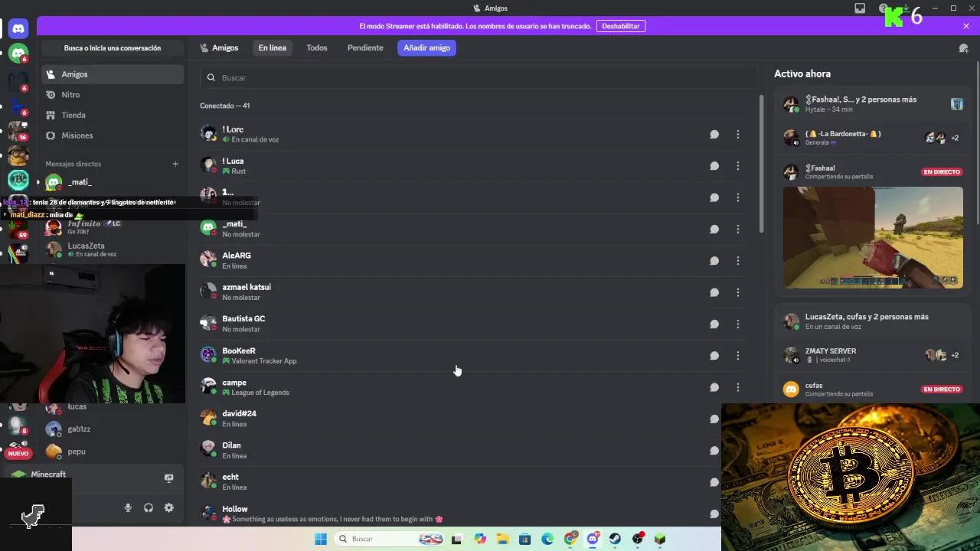
Task: Select Amigos in left sidebar
Action: pos(113,74)
